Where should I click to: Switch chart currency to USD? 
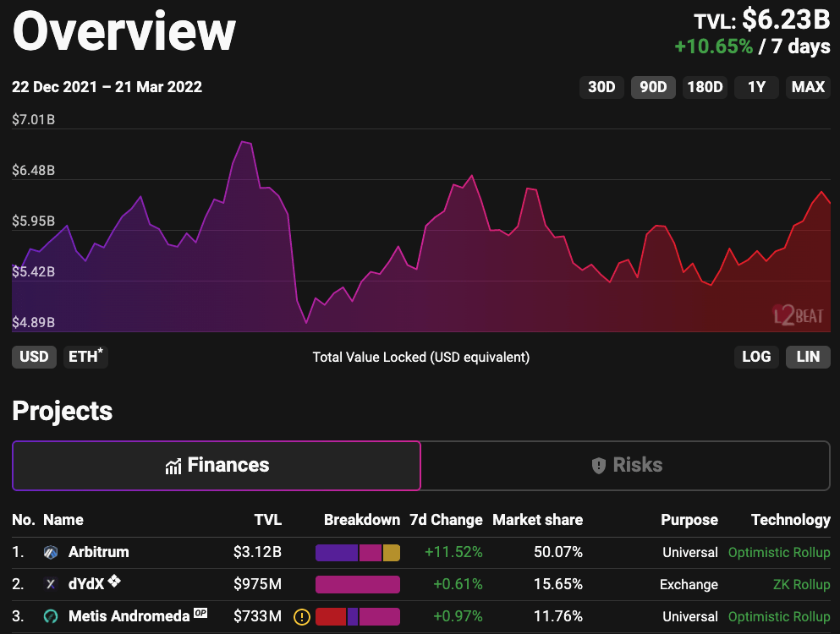34,357
